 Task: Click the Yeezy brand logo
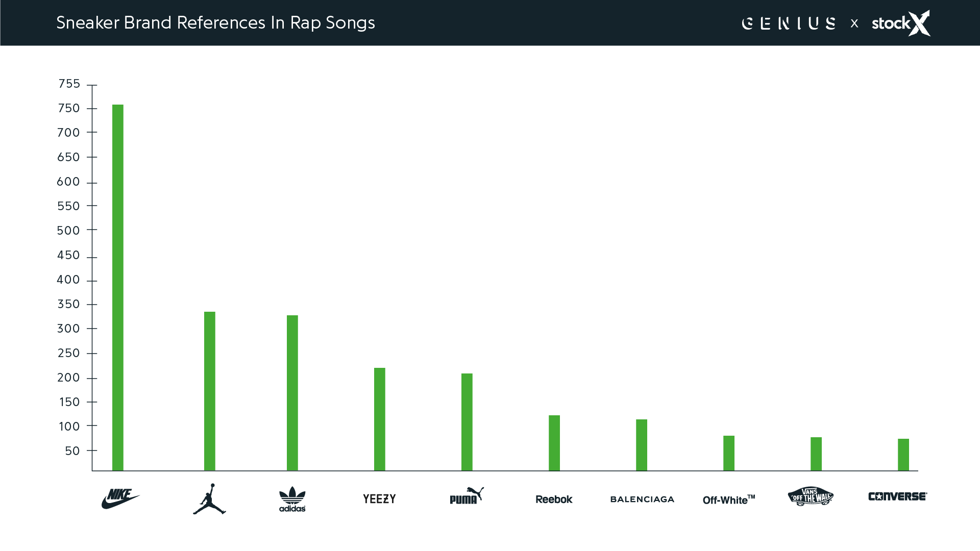pyautogui.click(x=379, y=499)
